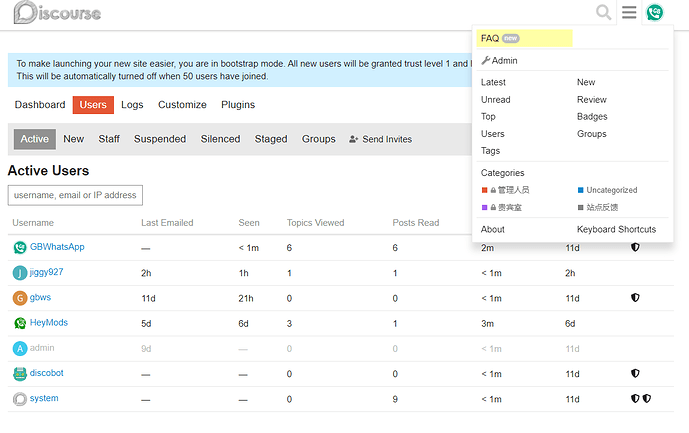Open Badges in the menu
Image resolution: width=689 pixels, height=433 pixels.
(592, 116)
